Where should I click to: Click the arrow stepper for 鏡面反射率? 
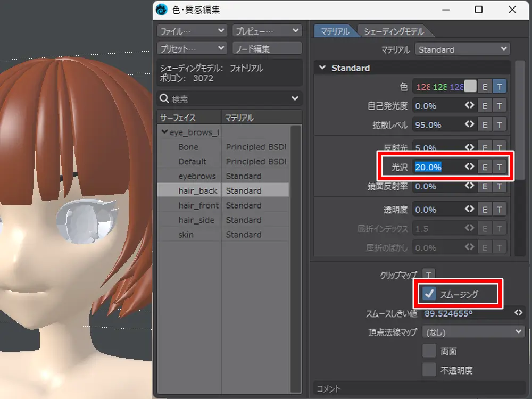pyautogui.click(x=469, y=186)
